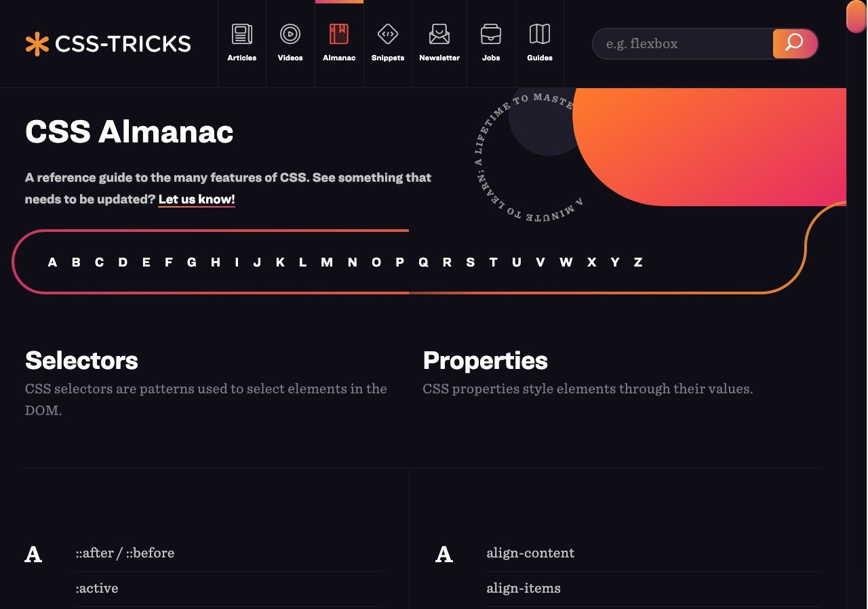Jump to letter P in alphabet bar

[x=400, y=262]
